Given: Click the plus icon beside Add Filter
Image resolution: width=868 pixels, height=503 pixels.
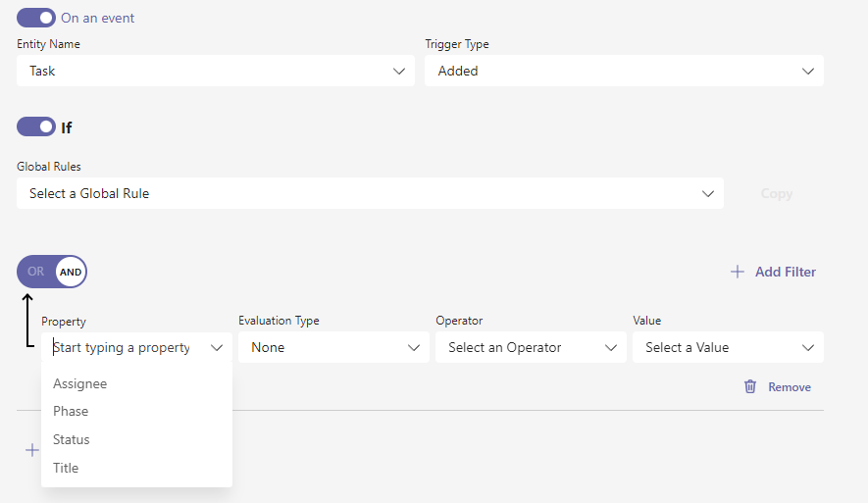Looking at the screenshot, I should 737,272.
